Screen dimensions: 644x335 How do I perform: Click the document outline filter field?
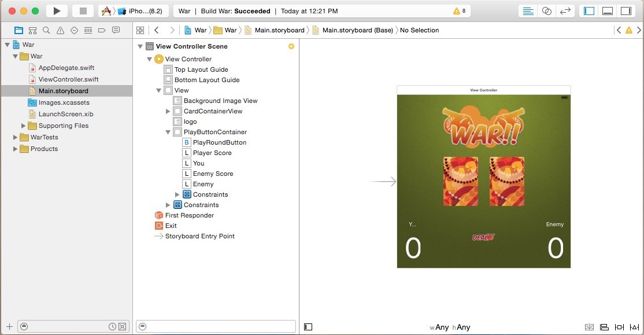(x=220, y=326)
